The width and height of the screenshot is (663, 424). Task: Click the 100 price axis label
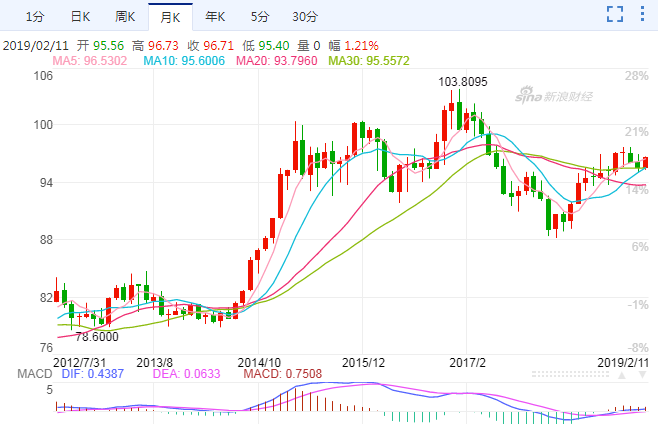pos(43,125)
